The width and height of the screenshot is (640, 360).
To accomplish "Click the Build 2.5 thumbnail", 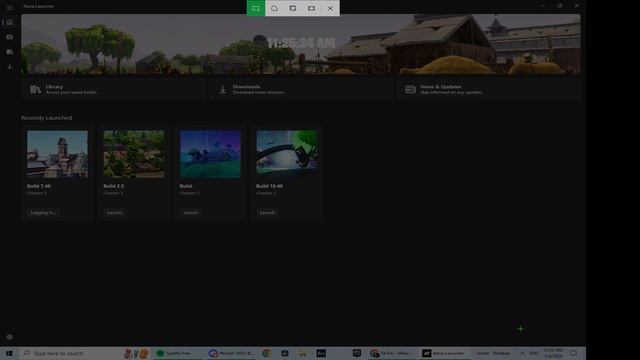I will tap(134, 154).
